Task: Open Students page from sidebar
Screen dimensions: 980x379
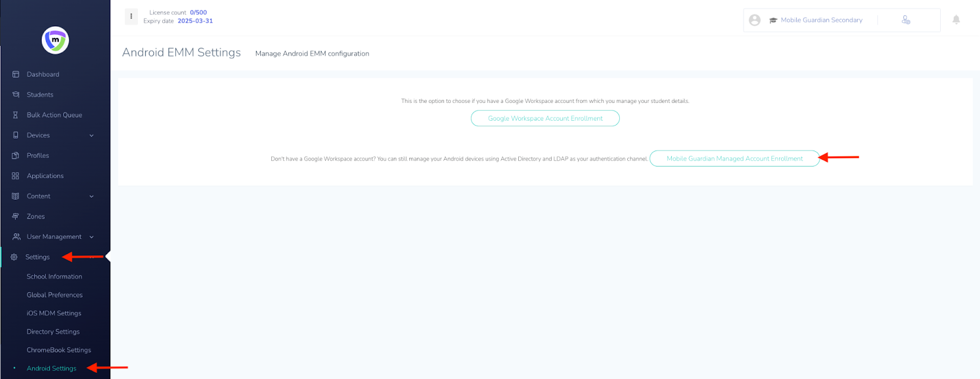Action: click(40, 95)
